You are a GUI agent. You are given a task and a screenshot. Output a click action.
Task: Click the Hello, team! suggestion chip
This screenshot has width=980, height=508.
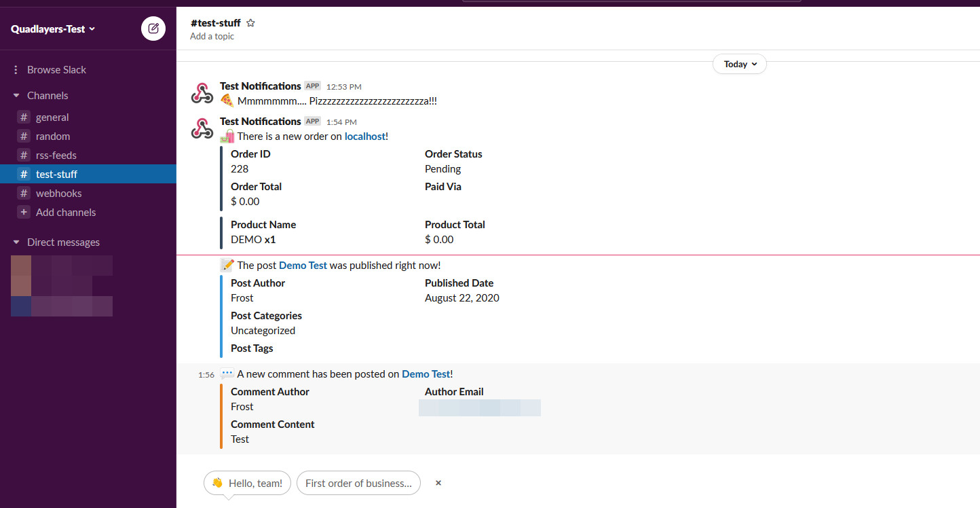(x=248, y=484)
